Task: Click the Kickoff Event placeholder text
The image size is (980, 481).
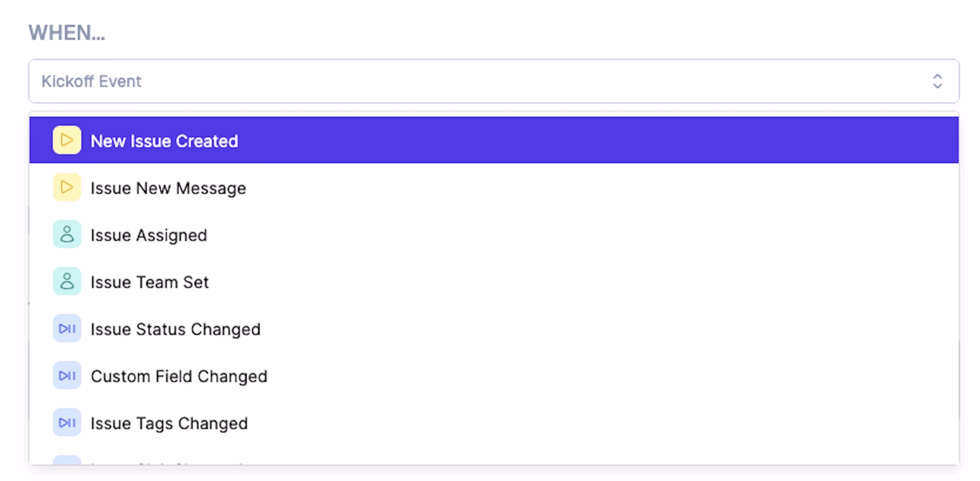Action: tap(91, 81)
